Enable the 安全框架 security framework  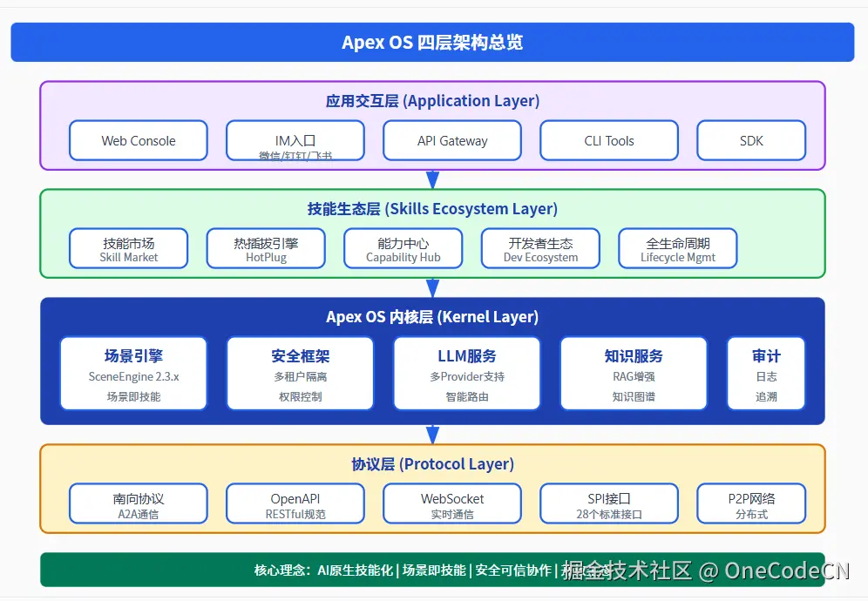[x=300, y=373]
